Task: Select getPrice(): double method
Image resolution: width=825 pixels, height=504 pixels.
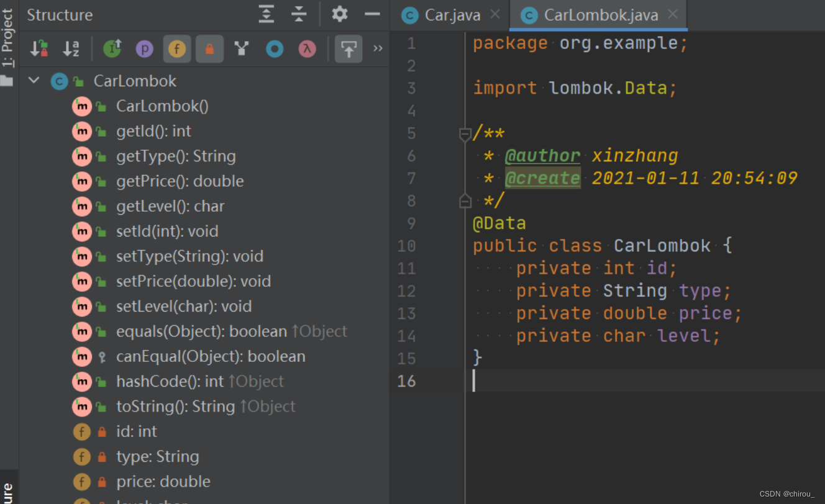Action: [180, 181]
